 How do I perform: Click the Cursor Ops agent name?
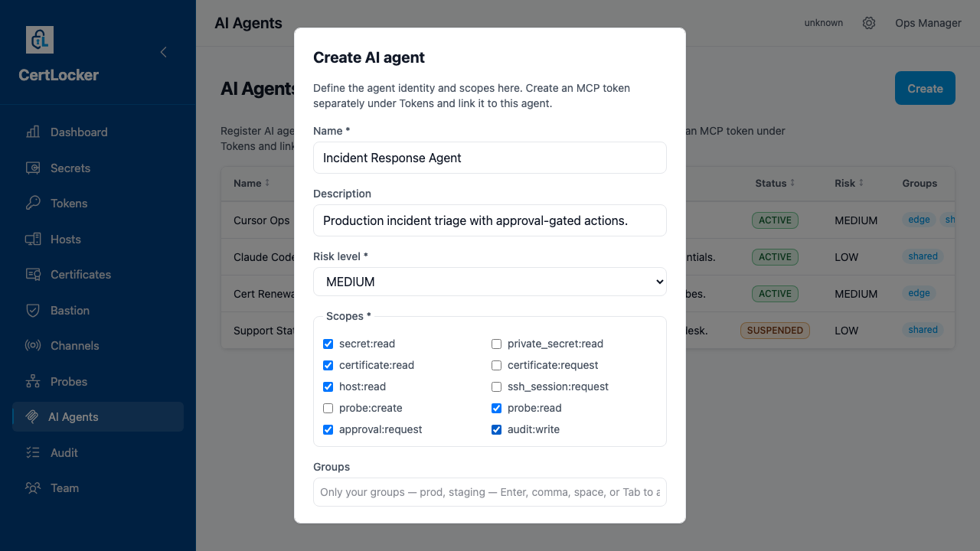point(262,220)
